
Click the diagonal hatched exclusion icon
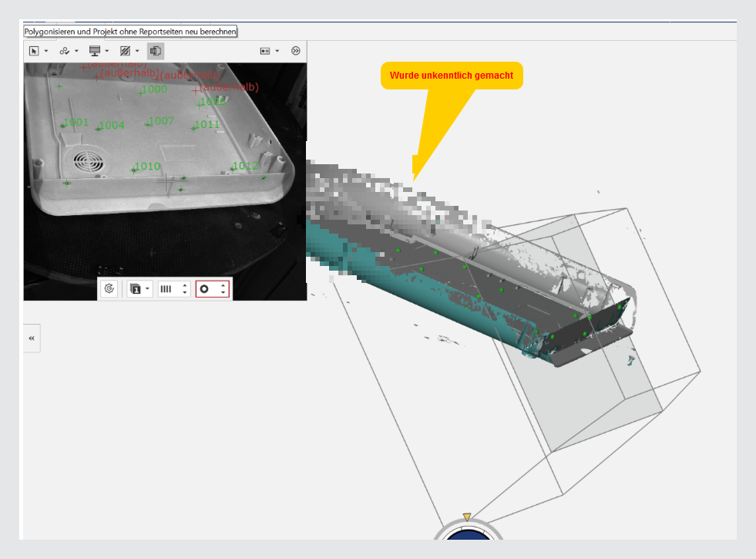[x=125, y=51]
